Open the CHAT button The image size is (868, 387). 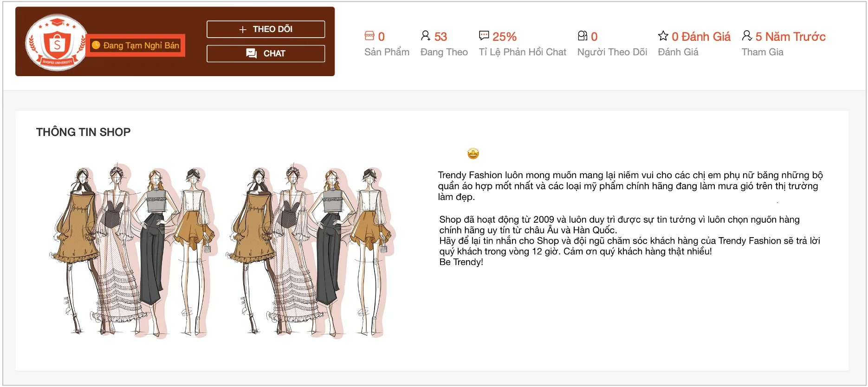[266, 53]
